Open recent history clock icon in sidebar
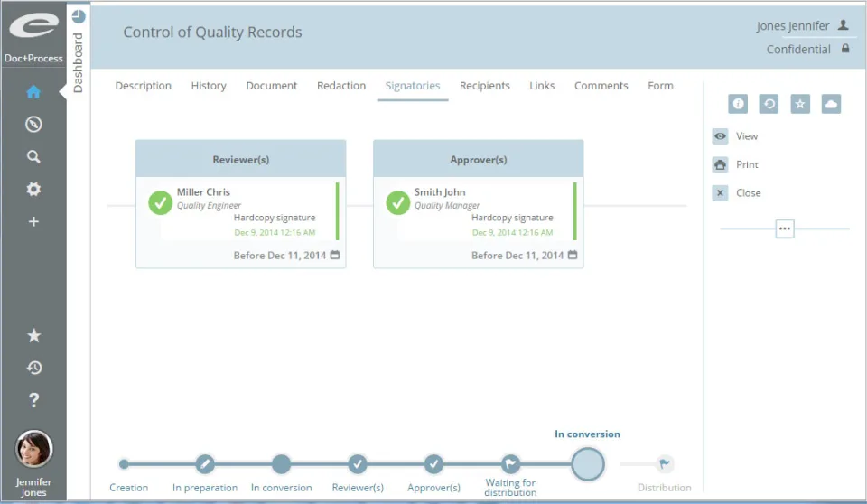The width and height of the screenshot is (867, 504). click(x=33, y=368)
